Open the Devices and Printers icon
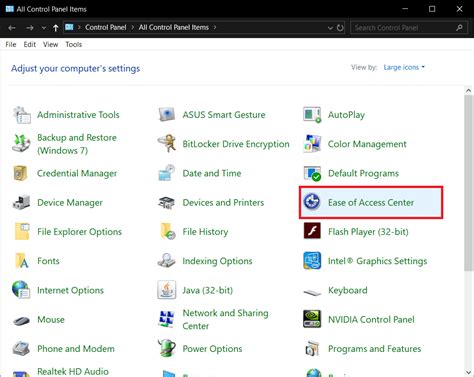The height and width of the screenshot is (377, 474). point(167,202)
